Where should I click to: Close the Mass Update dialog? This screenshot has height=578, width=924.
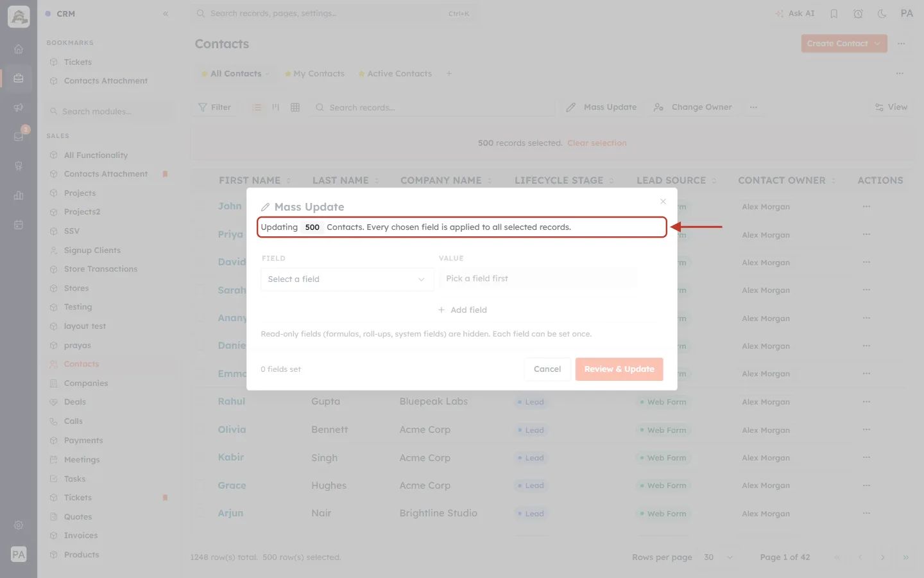(x=663, y=202)
